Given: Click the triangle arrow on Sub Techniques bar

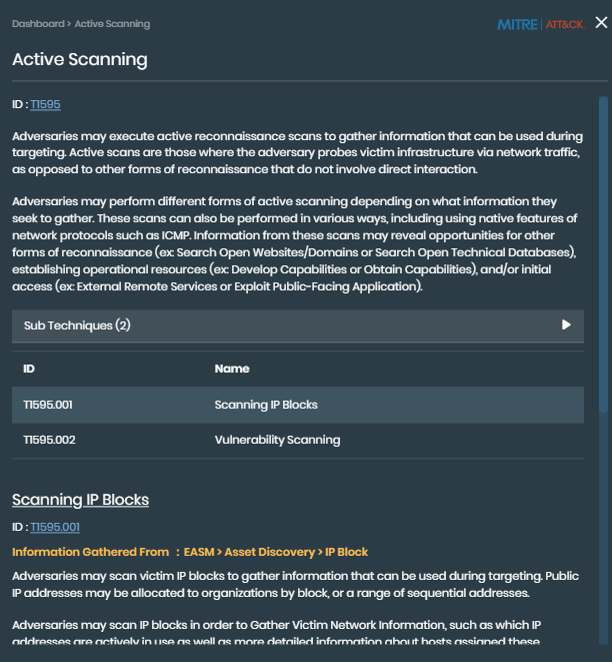Looking at the screenshot, I should [x=566, y=325].
